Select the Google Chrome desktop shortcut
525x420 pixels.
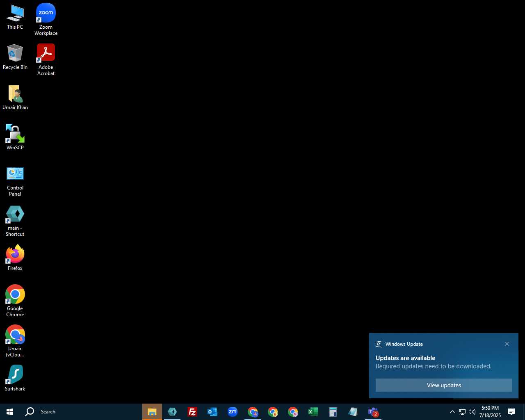click(15, 301)
